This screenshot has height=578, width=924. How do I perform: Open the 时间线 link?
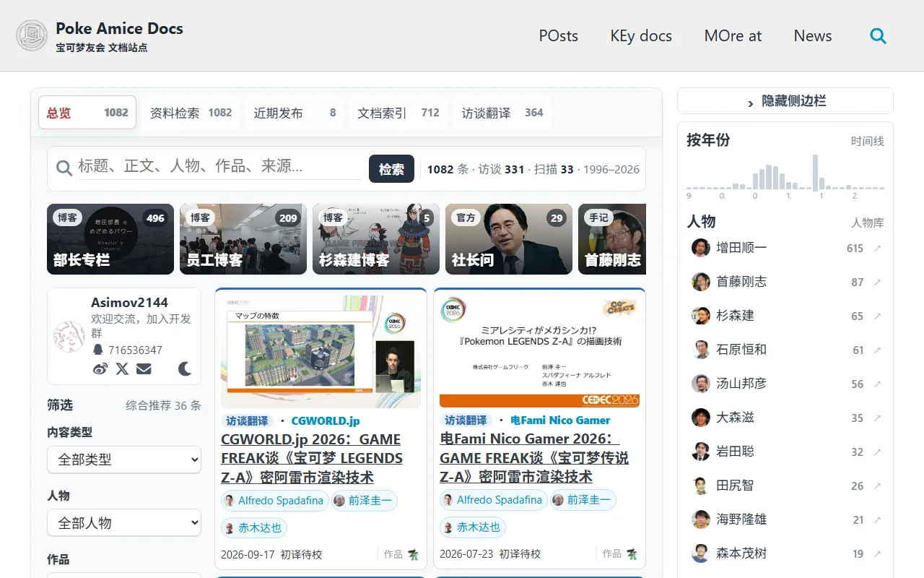(x=868, y=142)
